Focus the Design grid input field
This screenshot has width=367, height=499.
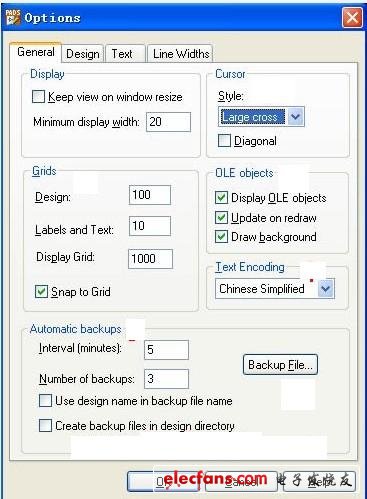[150, 195]
